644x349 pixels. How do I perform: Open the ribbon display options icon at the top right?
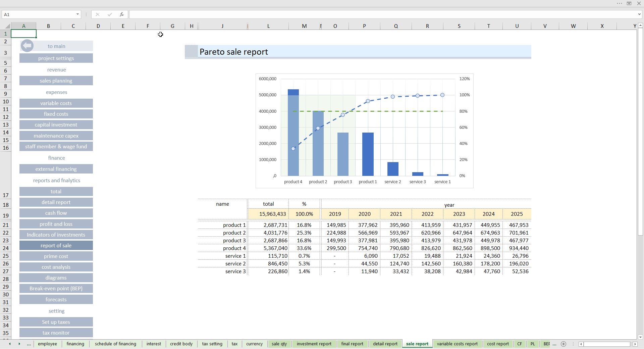coord(629,3)
